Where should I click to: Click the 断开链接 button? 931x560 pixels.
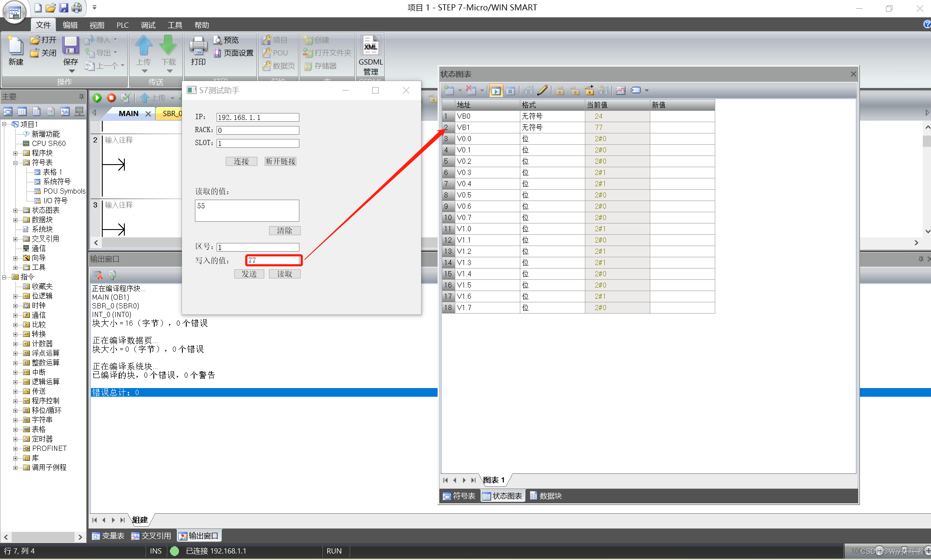(x=280, y=162)
